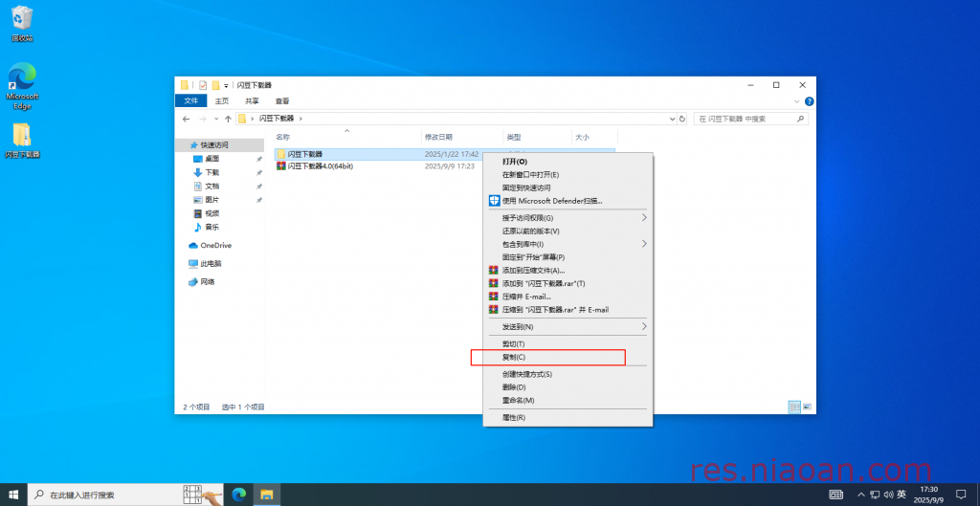The image size is (980, 506).
Task: Click the Properties quick access toolbar icon
Action: click(203, 85)
